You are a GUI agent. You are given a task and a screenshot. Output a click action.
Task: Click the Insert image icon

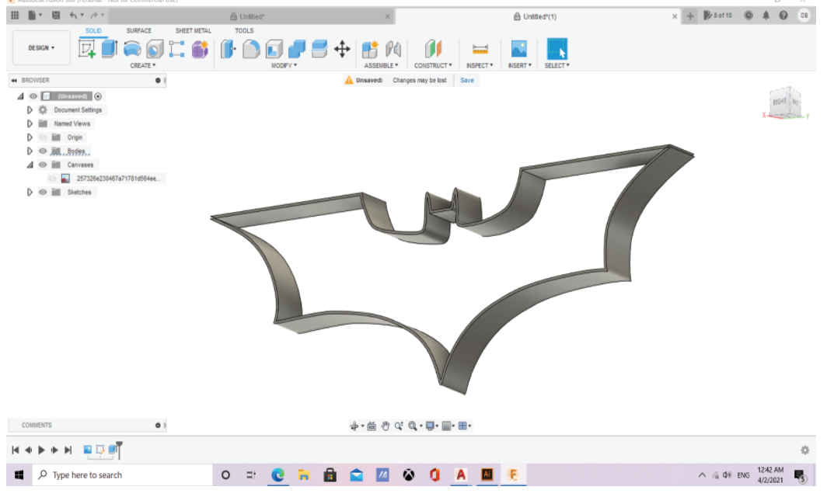click(x=518, y=49)
